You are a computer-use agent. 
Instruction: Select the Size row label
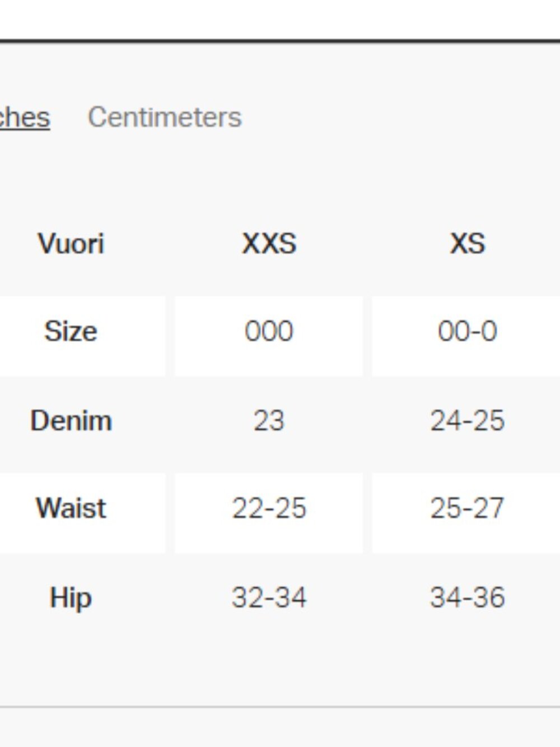[71, 331]
